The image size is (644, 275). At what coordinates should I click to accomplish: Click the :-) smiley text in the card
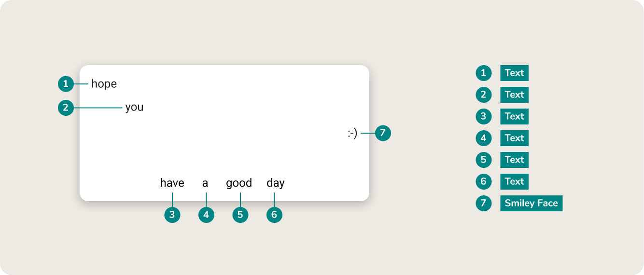(x=352, y=134)
